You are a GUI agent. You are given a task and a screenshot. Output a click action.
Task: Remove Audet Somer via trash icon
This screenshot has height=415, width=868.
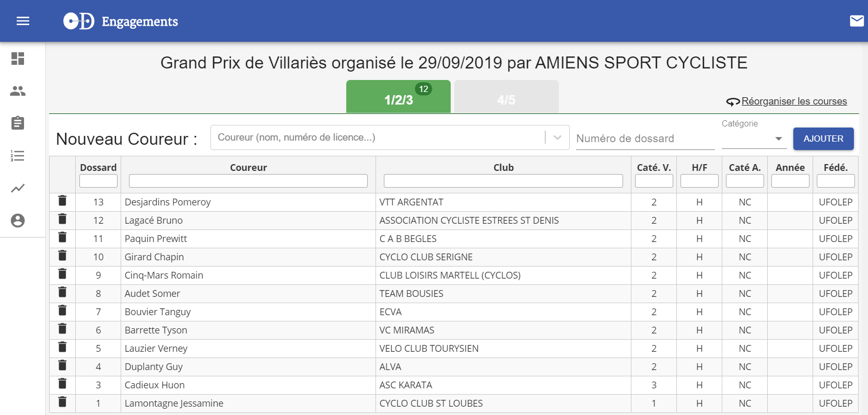[x=62, y=292]
